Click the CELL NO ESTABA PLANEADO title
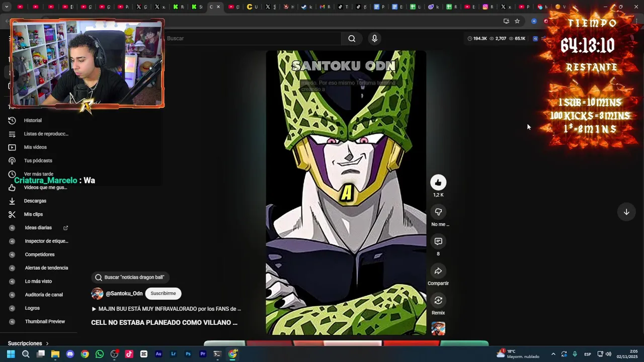 pyautogui.click(x=164, y=323)
